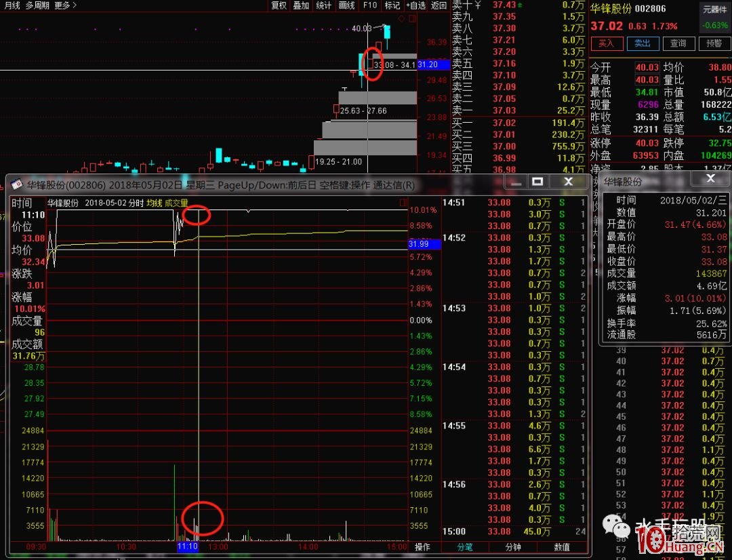Click the 25.63 - 27.66 price range label

tap(363, 111)
